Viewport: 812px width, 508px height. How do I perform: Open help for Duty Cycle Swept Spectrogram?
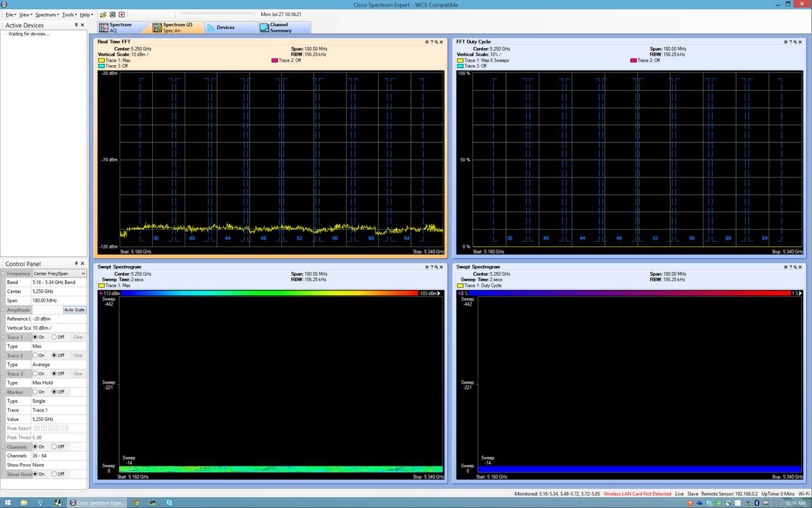click(790, 267)
